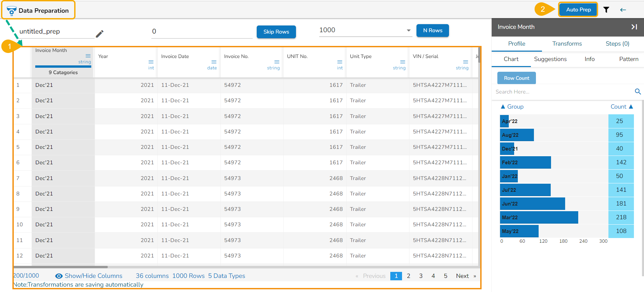Open the Invoice Month column menu icon
Screen dimensions: 644x293
pos(88,56)
